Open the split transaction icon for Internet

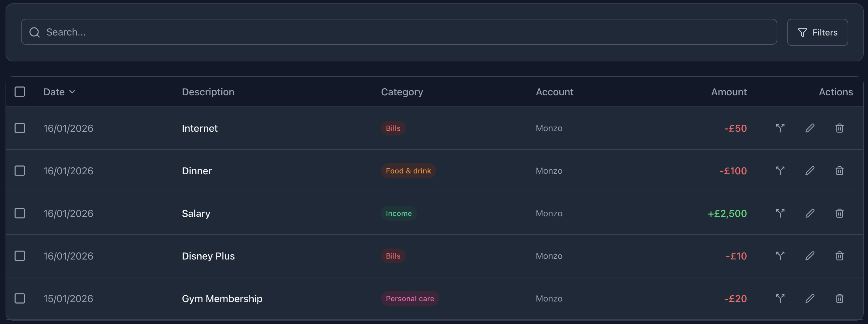tap(781, 128)
